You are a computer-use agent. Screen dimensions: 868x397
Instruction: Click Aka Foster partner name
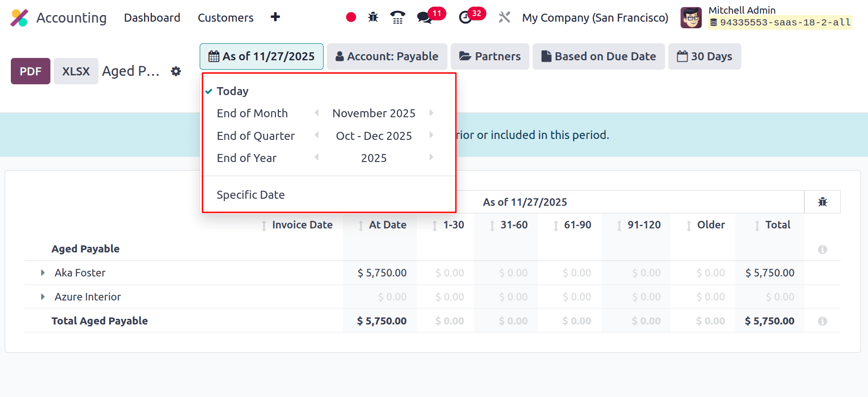[80, 273]
